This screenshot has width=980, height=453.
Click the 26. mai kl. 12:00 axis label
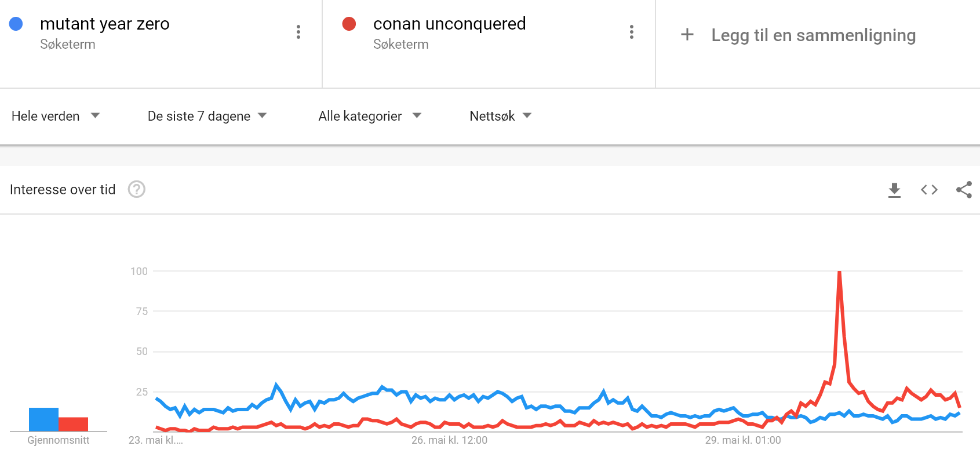point(450,440)
